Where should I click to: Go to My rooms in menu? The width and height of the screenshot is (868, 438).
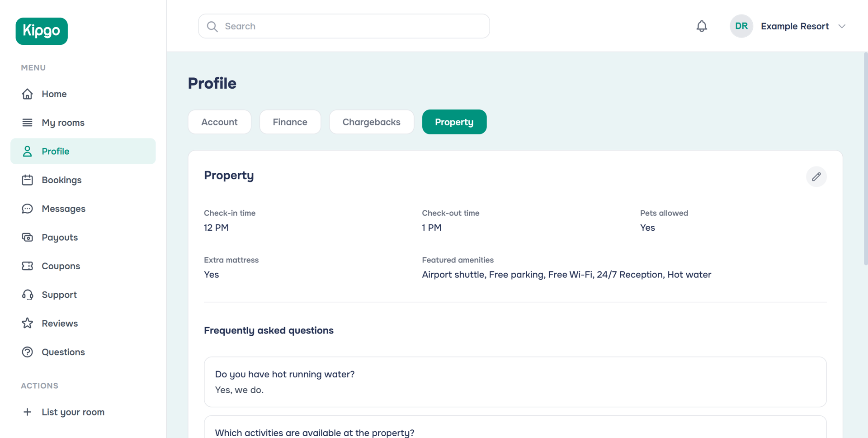click(x=63, y=123)
